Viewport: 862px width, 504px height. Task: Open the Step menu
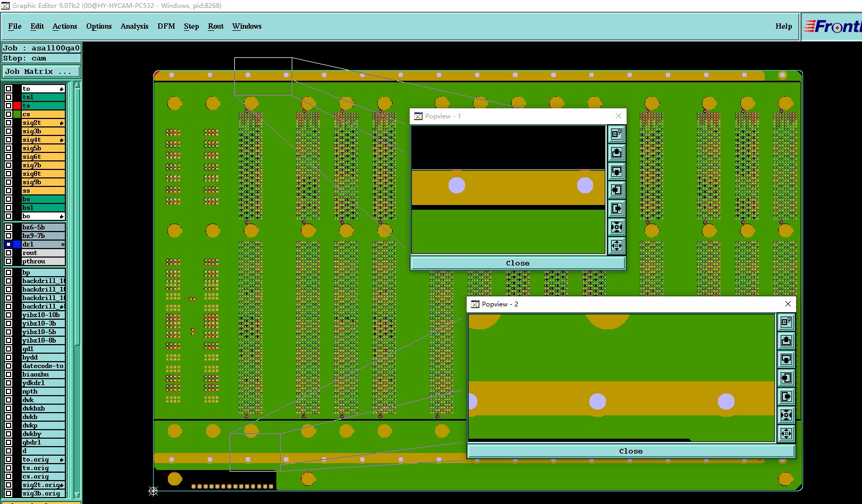coord(191,26)
